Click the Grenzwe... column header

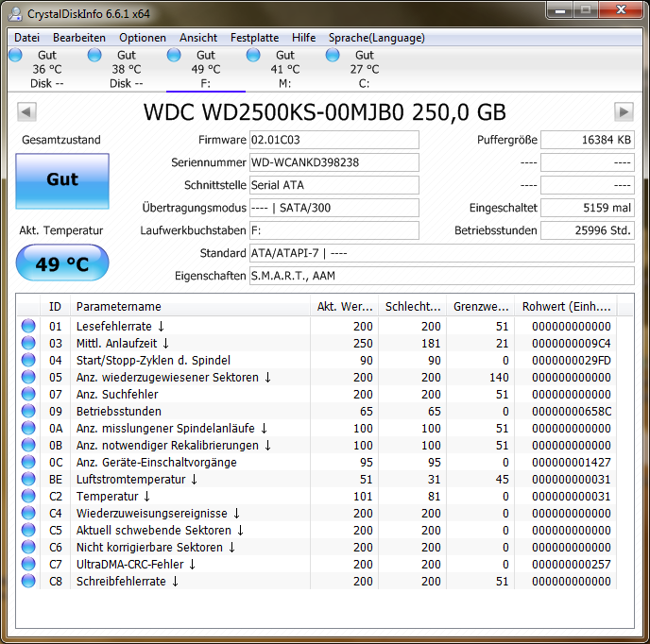click(481, 306)
